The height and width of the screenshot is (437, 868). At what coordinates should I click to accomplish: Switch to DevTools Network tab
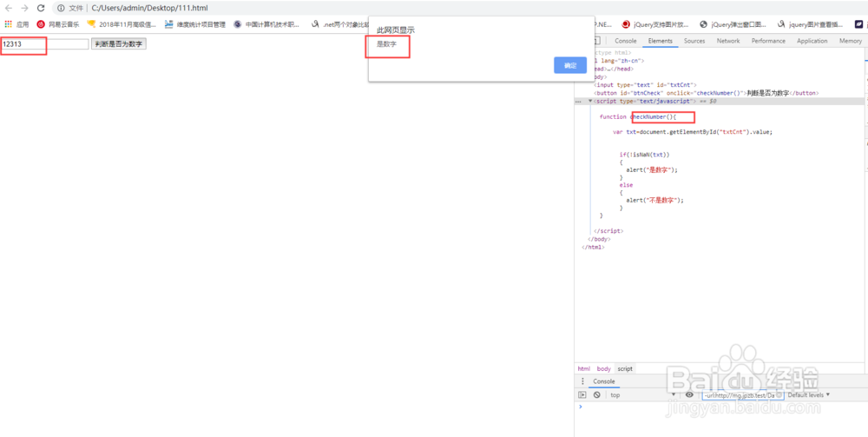[728, 41]
